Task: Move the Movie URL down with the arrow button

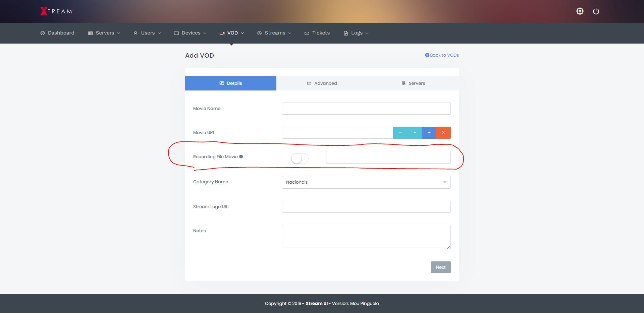Action: click(415, 133)
